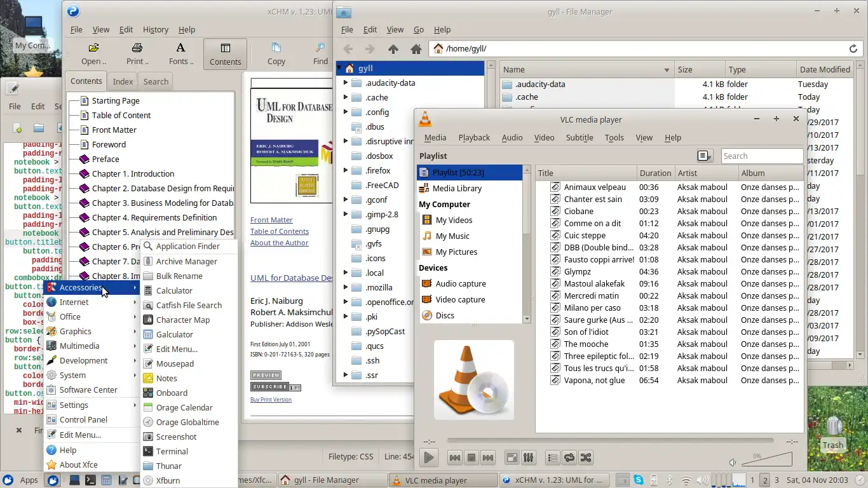Click Copy icon in xCHM toolbar
This screenshot has height=488, width=868.
[x=276, y=48]
